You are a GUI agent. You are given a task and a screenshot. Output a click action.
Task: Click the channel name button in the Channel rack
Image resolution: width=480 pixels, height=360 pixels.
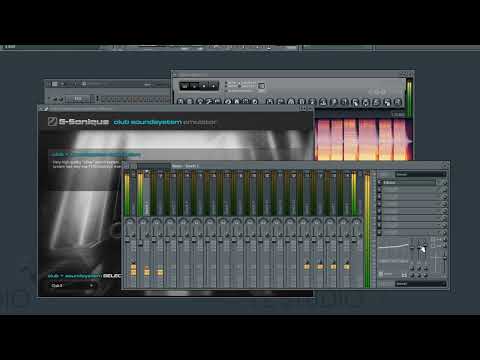tap(77, 99)
